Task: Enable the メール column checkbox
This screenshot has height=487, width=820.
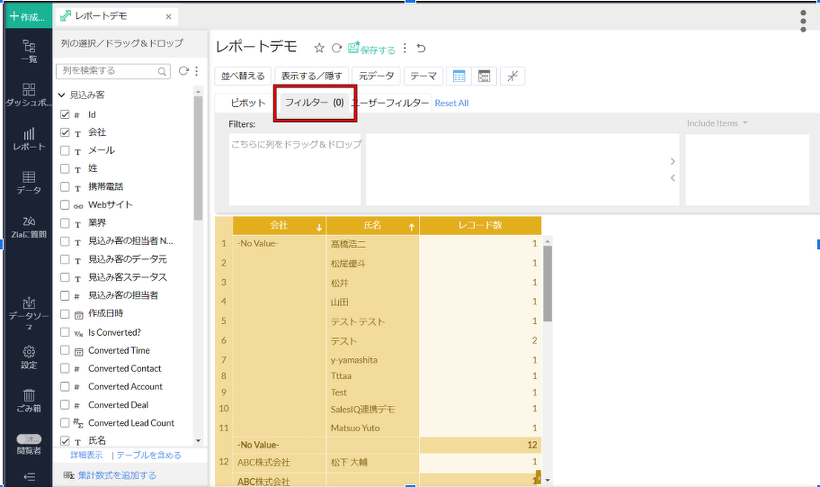Action: (65, 150)
